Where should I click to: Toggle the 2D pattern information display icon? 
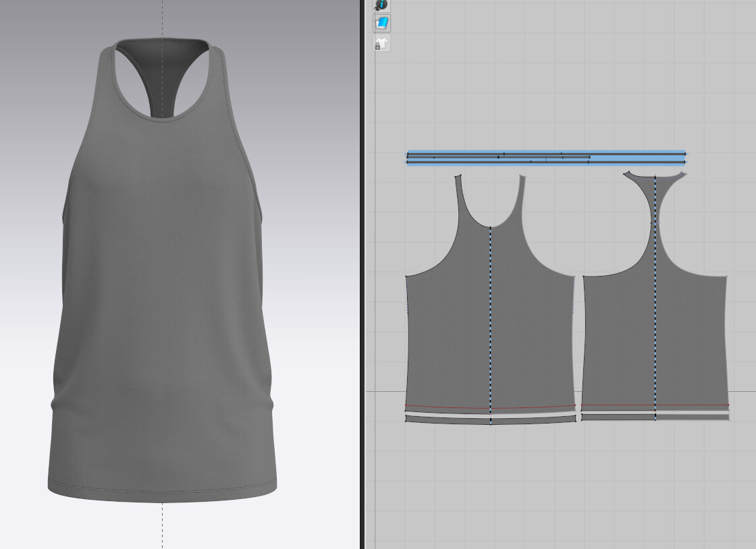[381, 6]
